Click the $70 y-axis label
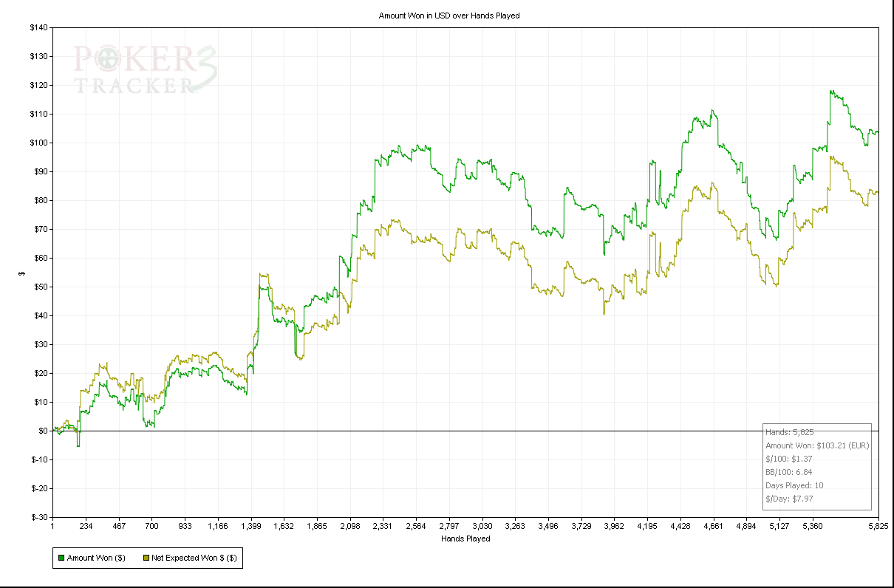This screenshot has width=894, height=588. coord(41,230)
